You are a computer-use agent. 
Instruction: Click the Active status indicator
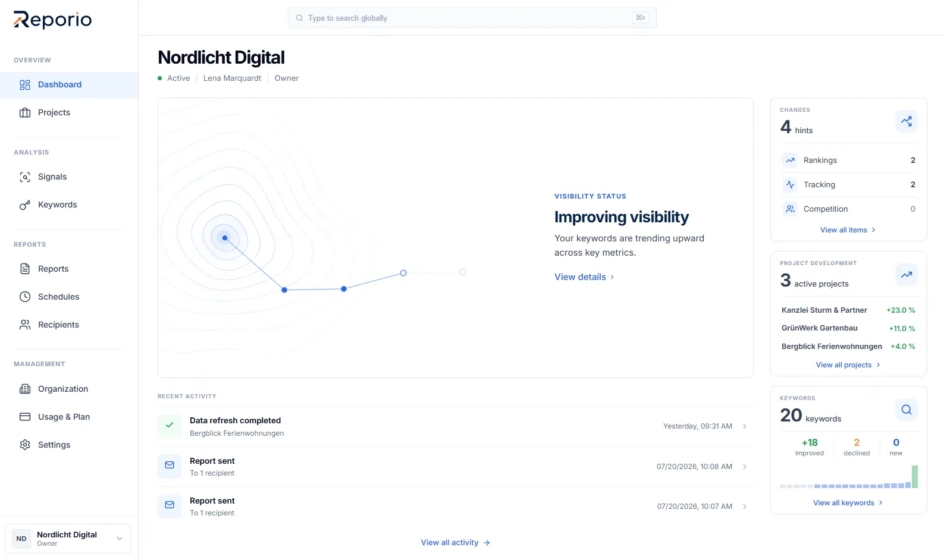click(x=174, y=78)
